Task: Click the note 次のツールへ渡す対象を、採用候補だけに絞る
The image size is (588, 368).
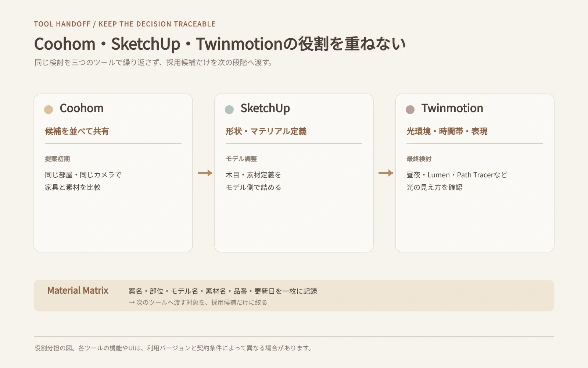Action: coord(198,302)
